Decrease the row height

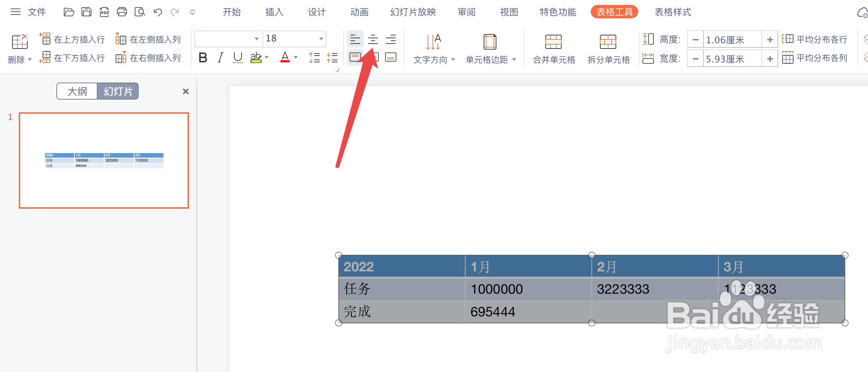click(695, 39)
